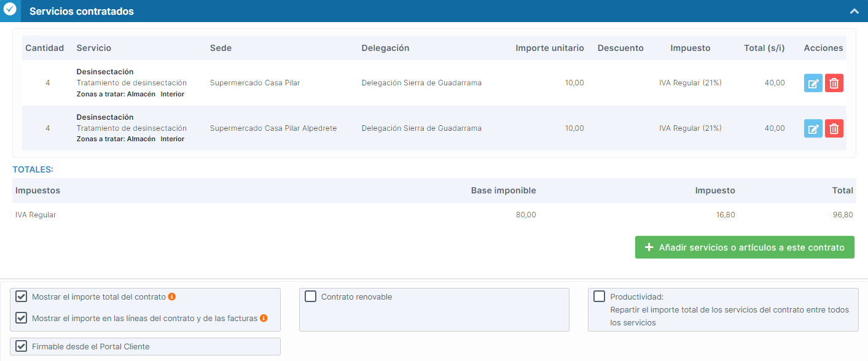Click info icon next to total del contrato
Viewport: 868px width, 361px height.
[172, 297]
